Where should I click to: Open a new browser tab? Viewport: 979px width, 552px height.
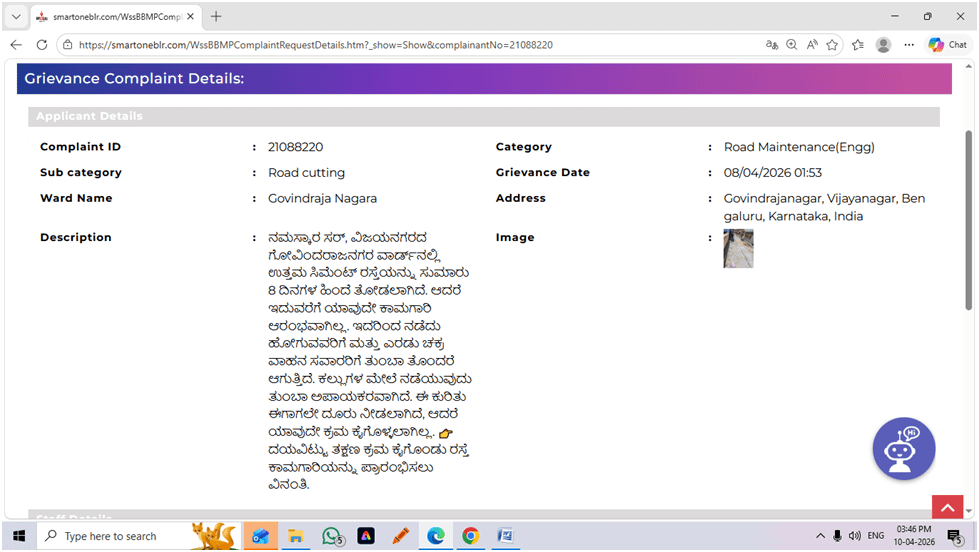(216, 17)
